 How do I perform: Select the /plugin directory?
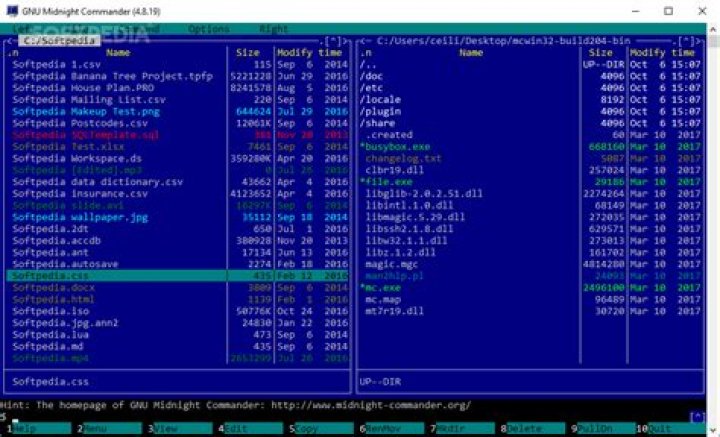click(x=530, y=112)
